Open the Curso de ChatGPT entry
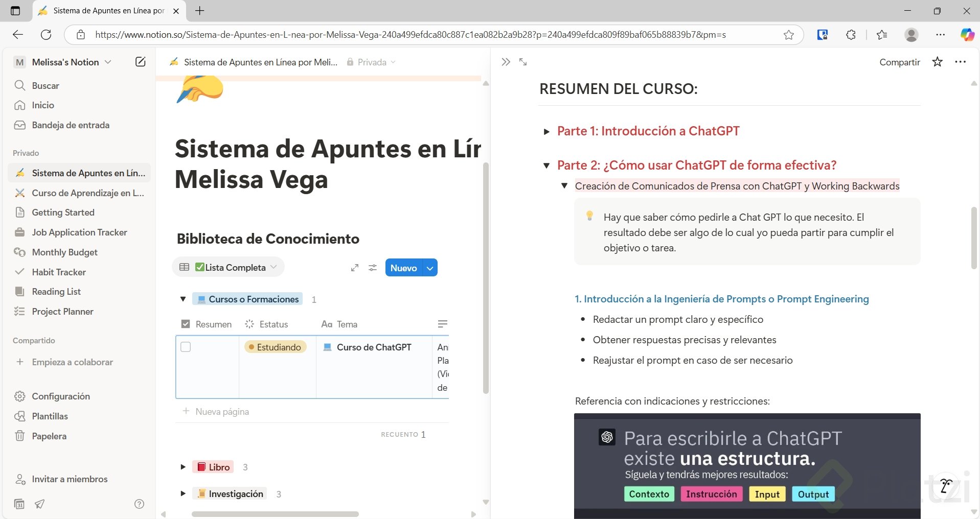The image size is (980, 519). tap(374, 347)
